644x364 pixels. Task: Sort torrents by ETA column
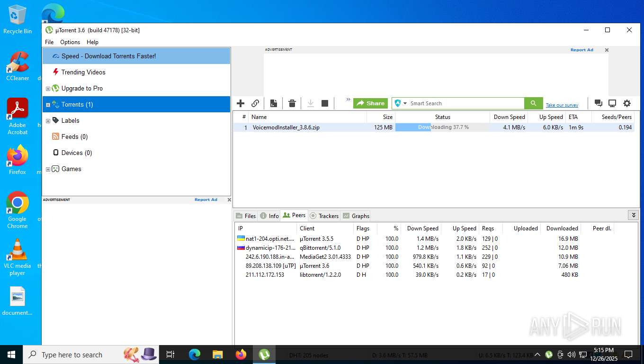579,117
